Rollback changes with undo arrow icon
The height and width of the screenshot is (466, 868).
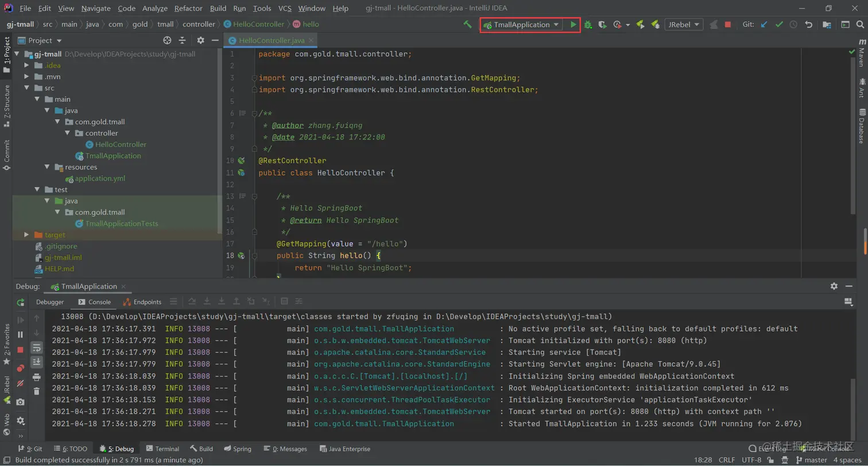tap(809, 25)
